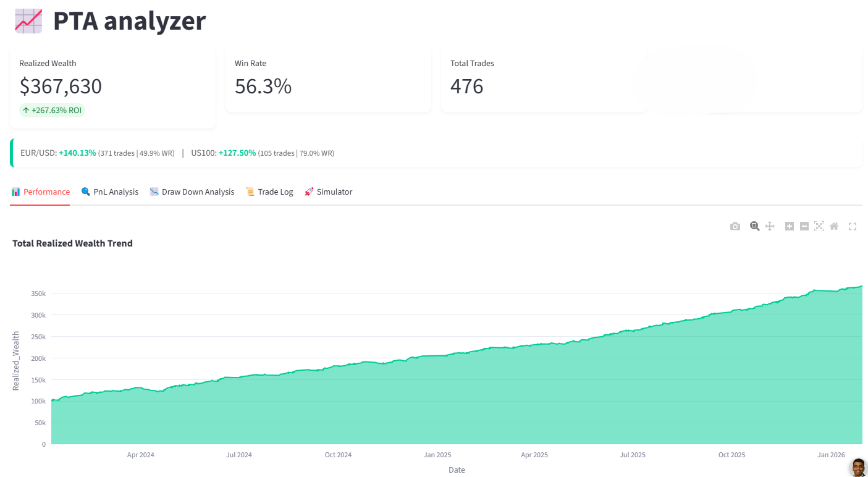Click the US100 +127.50% return text
The height and width of the screenshot is (477, 868).
[237, 153]
